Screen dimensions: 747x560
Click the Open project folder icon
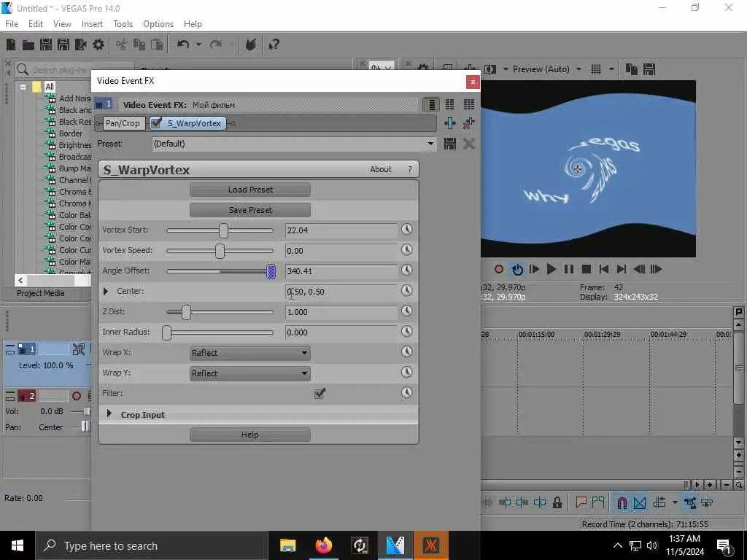(28, 44)
